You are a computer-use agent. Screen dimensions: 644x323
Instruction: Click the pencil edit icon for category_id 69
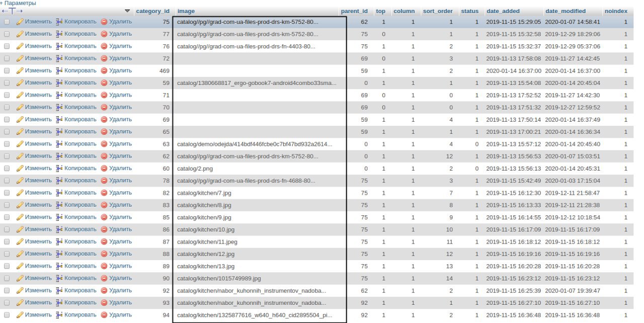coord(20,119)
